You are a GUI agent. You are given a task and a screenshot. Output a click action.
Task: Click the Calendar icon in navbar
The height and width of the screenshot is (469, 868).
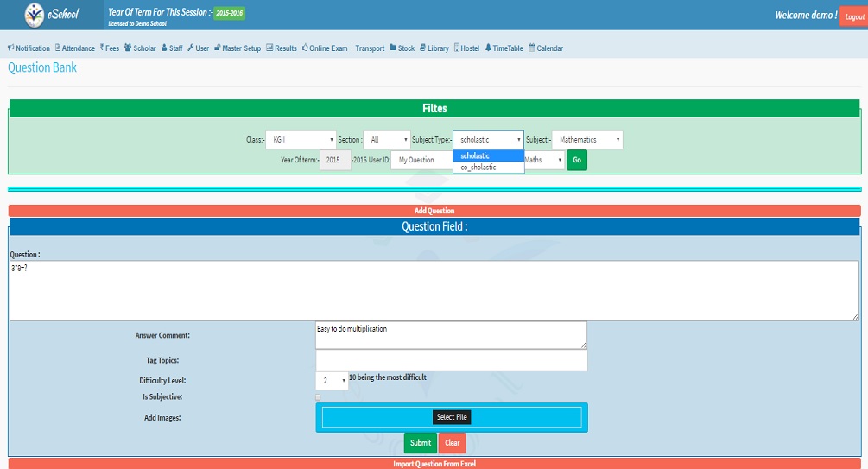click(532, 48)
